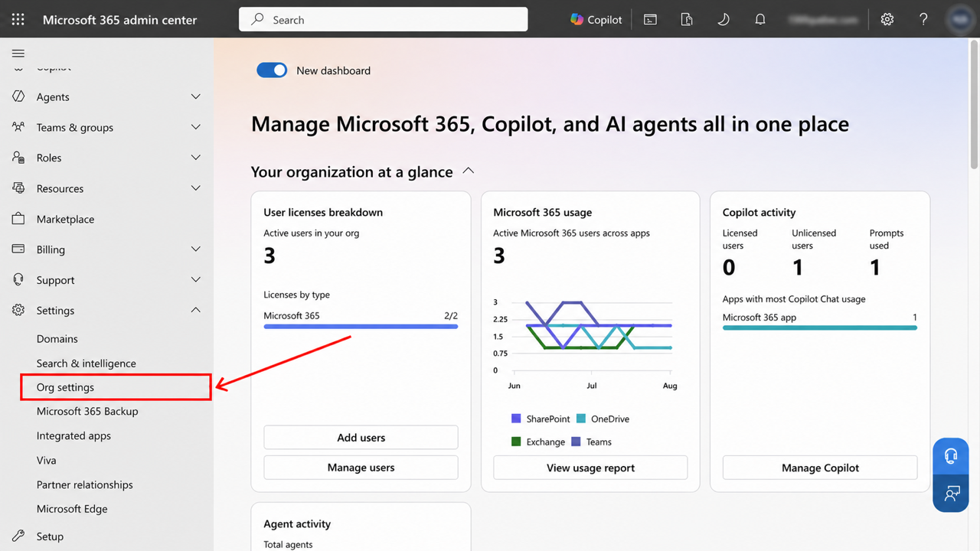Click the Manage users button

click(x=361, y=468)
